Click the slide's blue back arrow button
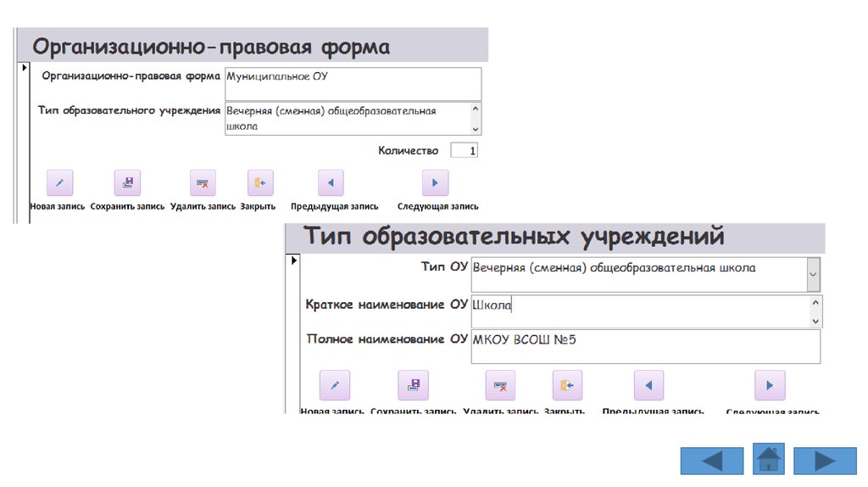The width and height of the screenshot is (868, 487). point(712,460)
